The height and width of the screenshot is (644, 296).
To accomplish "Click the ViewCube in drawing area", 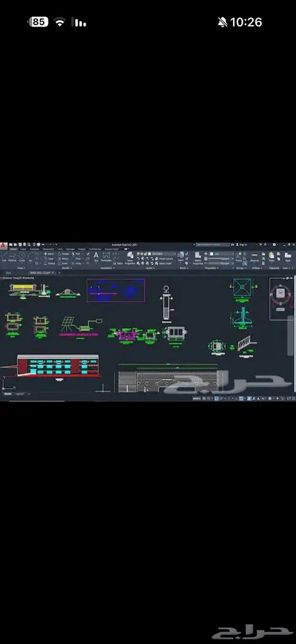I will click(x=281, y=292).
